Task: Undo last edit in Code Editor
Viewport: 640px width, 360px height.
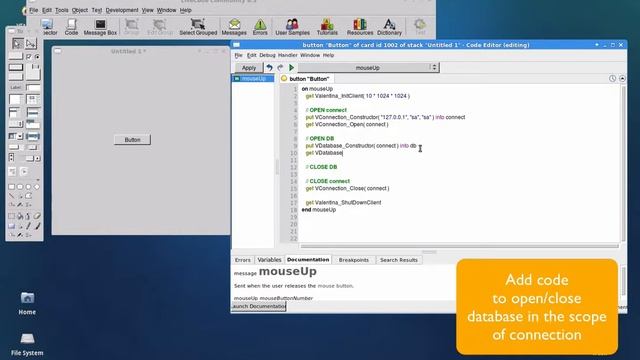Action: [269, 67]
